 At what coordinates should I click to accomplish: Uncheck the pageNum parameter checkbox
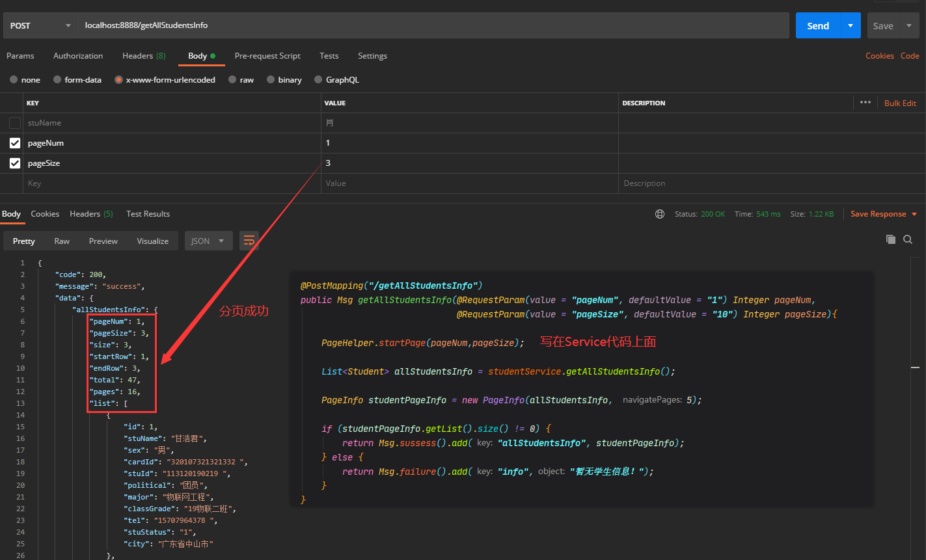15,142
